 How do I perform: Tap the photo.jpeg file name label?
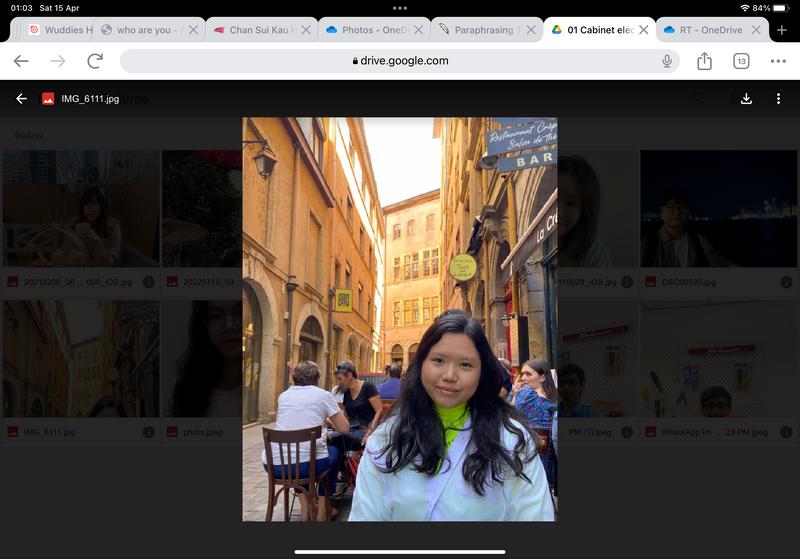[x=203, y=433]
